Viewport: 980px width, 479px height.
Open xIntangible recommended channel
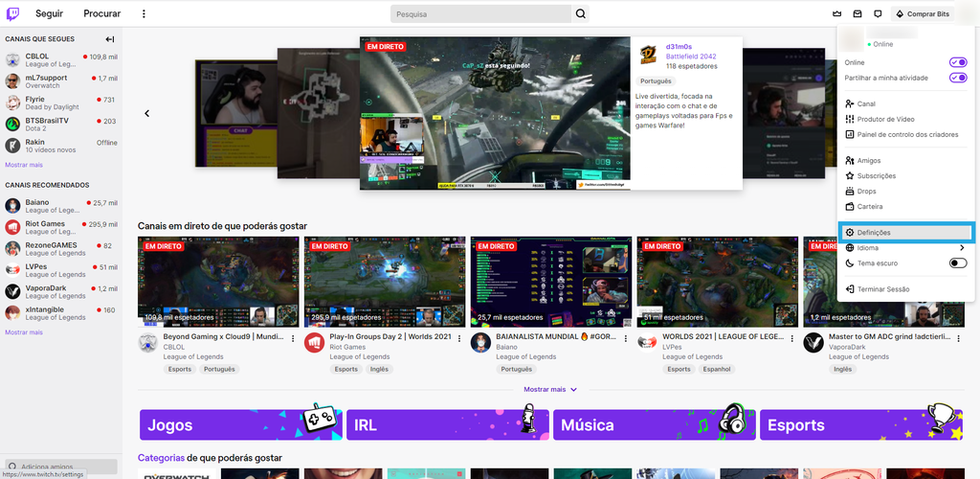pyautogui.click(x=61, y=313)
